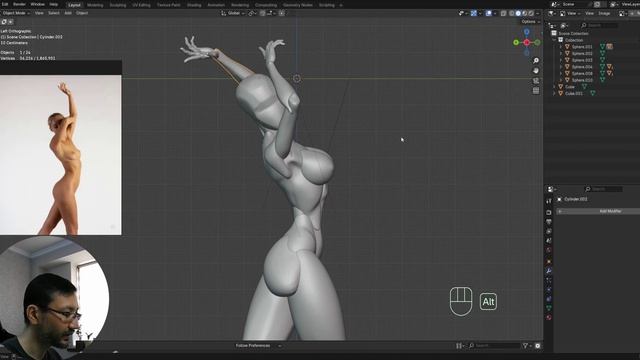Expand Cube.001 in the outliner
The image size is (640, 360).
click(x=554, y=93)
